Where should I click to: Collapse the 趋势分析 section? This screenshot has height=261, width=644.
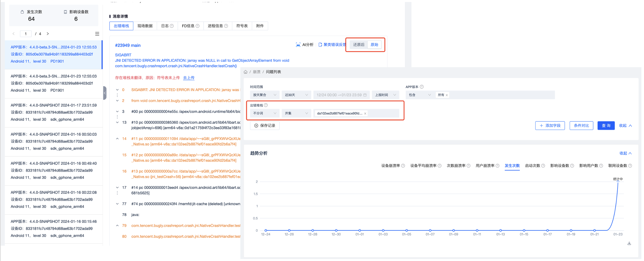625,153
